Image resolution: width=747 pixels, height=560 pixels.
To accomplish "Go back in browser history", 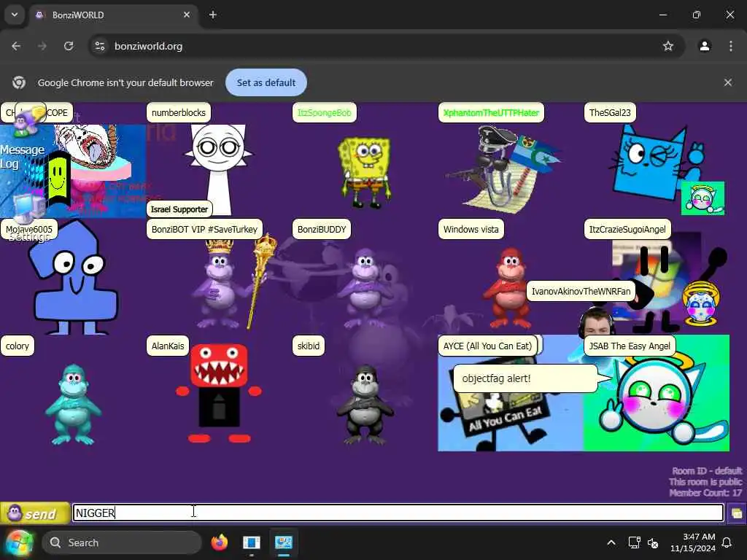I will point(16,46).
